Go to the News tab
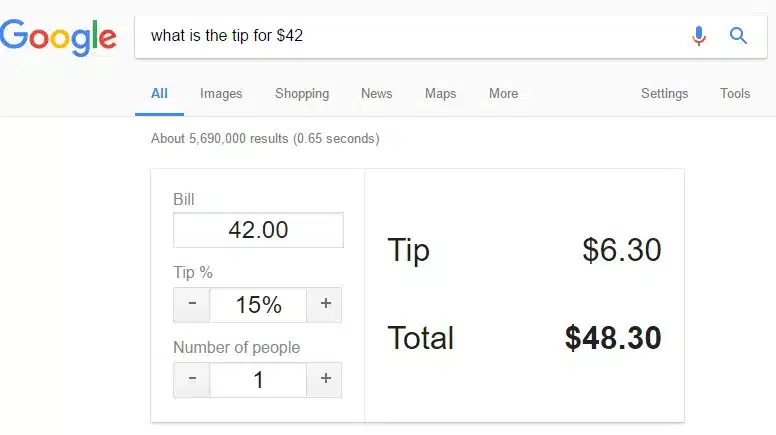This screenshot has height=435, width=776. point(376,94)
